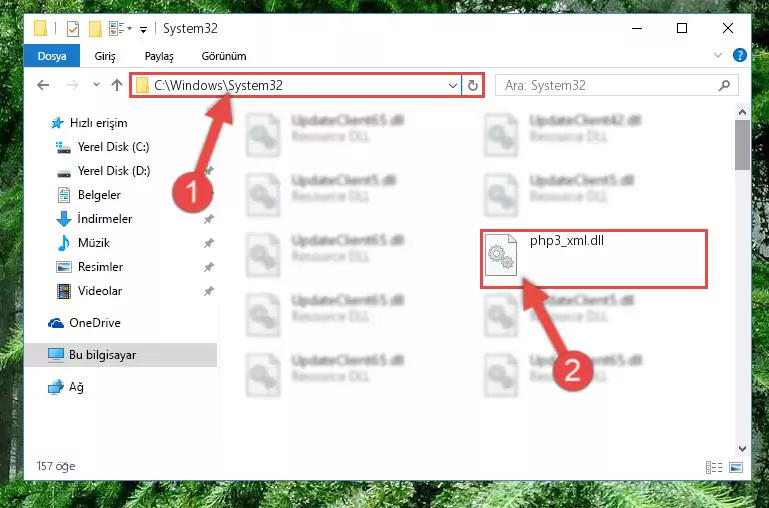The image size is (769, 508).
Task: Select Bu bilgisayar in navigation pane
Action: coord(103,355)
